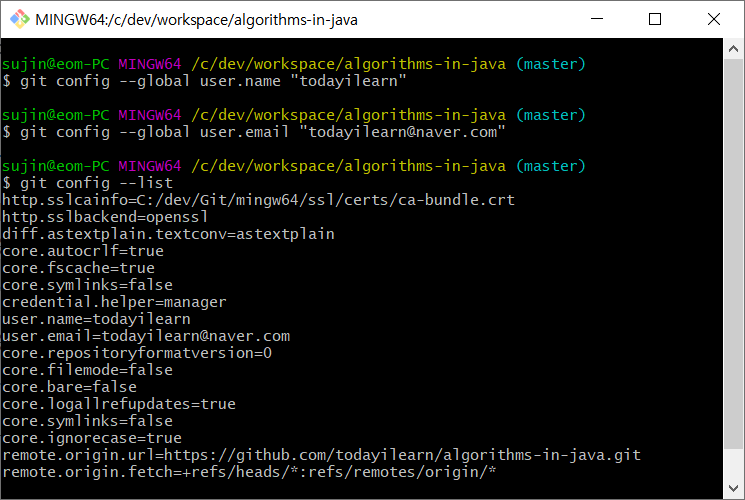
Task: Click the core.bare=false line
Action: [x=69, y=387]
